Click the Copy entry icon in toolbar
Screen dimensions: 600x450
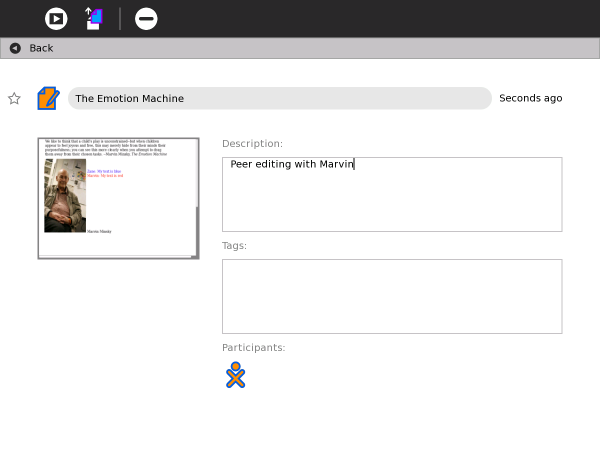pyautogui.click(x=93, y=18)
